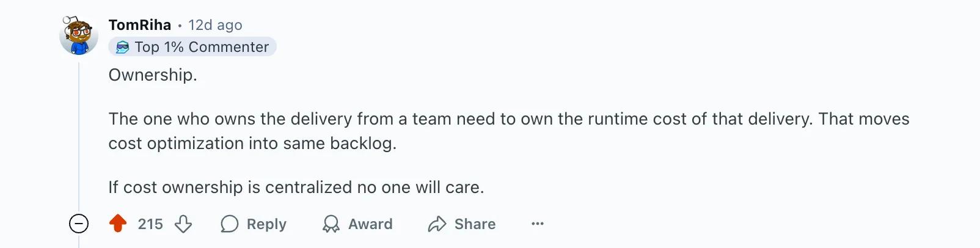Image resolution: width=980 pixels, height=248 pixels.
Task: Click the speech bubble reply icon
Action: pos(229,224)
